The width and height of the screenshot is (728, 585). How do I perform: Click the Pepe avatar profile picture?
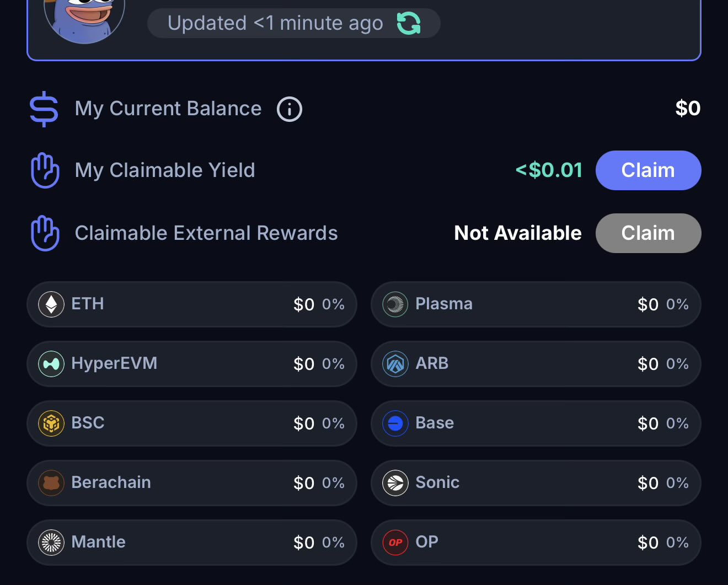coord(84,17)
